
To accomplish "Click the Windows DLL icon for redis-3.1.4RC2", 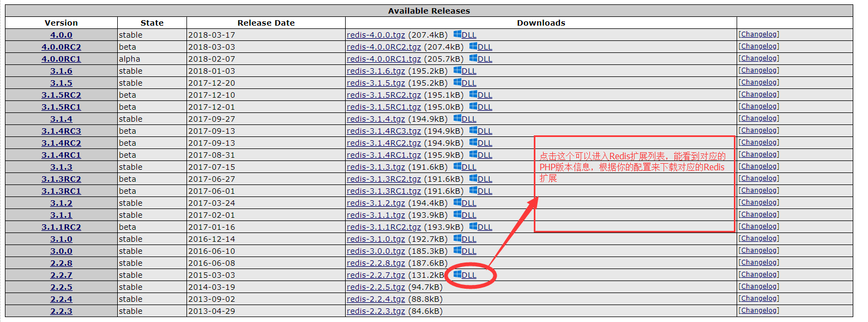I will [x=473, y=142].
